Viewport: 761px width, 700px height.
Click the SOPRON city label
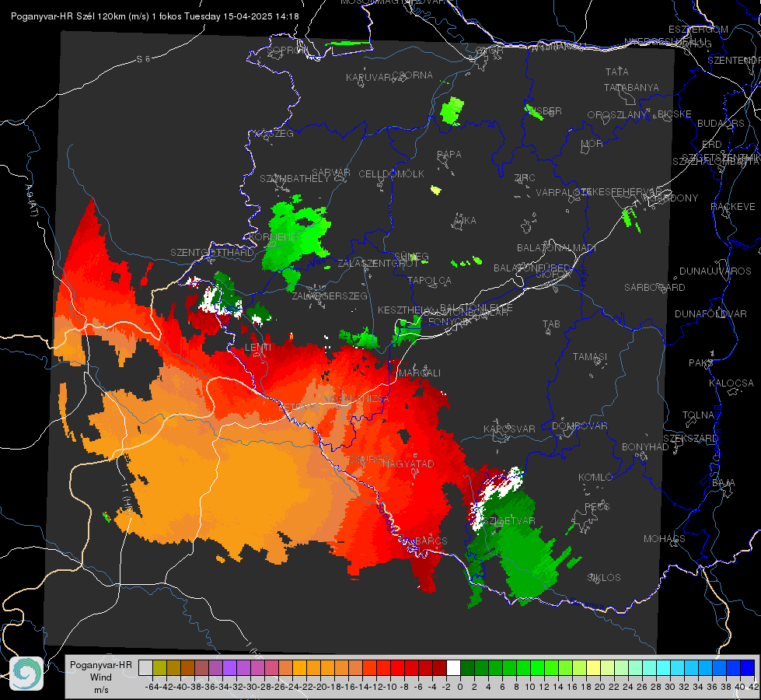(x=287, y=50)
